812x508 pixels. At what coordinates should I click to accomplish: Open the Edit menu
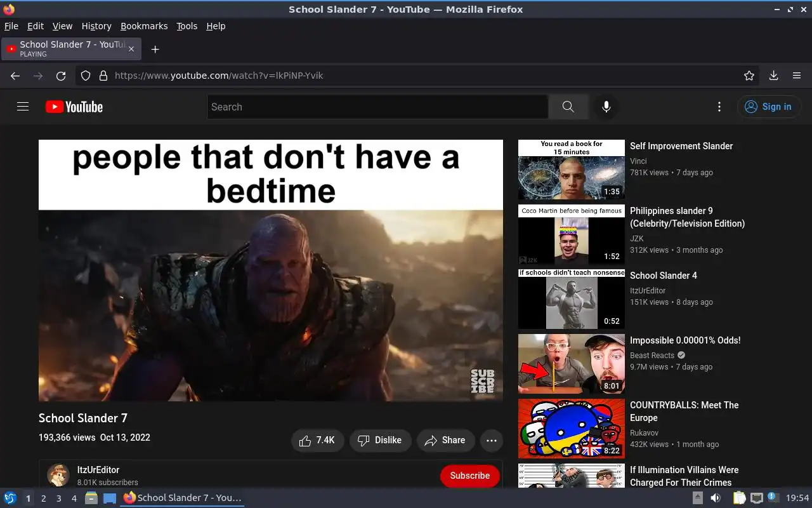[36, 26]
